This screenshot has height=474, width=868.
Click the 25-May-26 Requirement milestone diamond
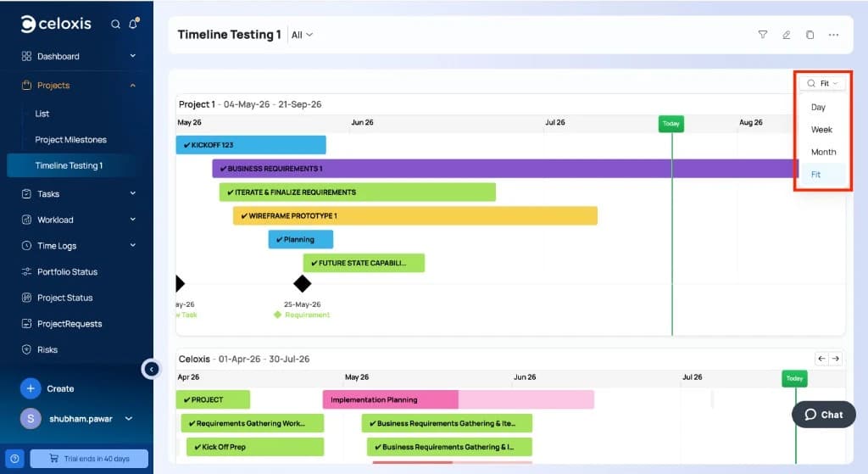point(303,283)
